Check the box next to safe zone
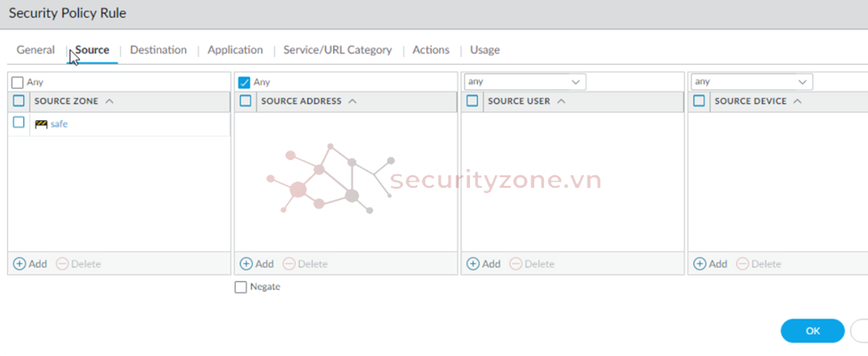The width and height of the screenshot is (868, 356). 19,122
